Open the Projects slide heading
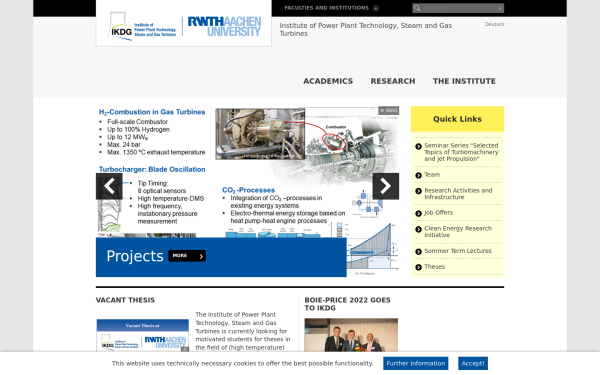600x375 pixels. click(x=135, y=256)
